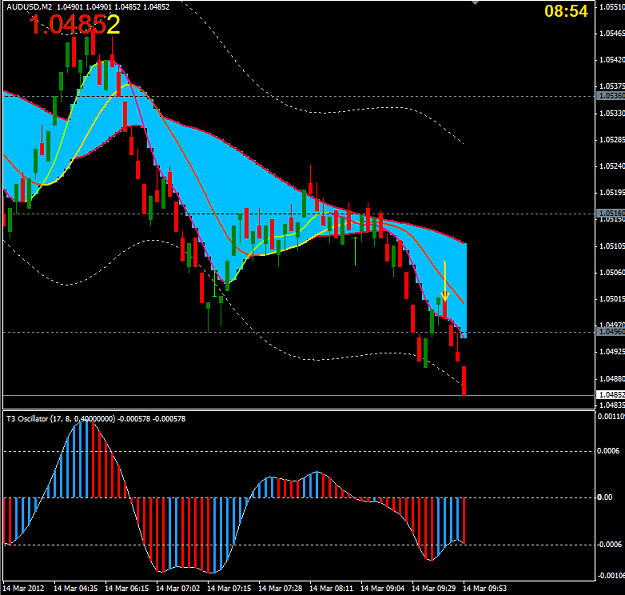
Task: Click the 14 Mar 2012 date label
Action: pyautogui.click(x=23, y=588)
